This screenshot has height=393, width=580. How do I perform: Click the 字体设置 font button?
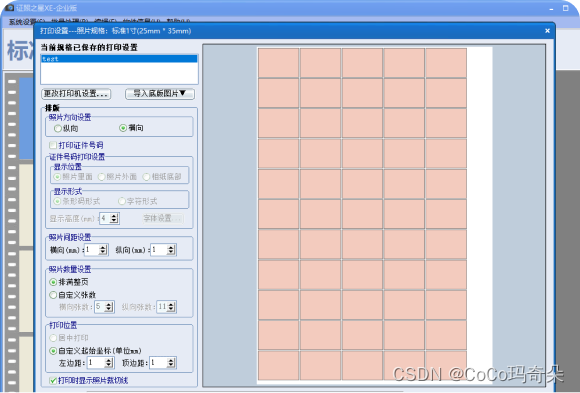163,218
